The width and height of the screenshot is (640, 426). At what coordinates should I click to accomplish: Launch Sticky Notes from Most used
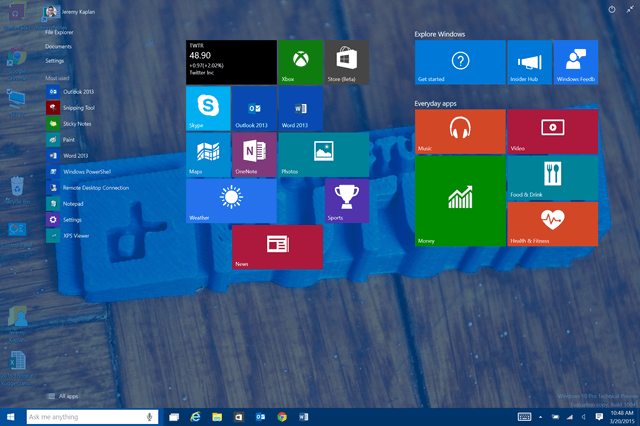69,124
